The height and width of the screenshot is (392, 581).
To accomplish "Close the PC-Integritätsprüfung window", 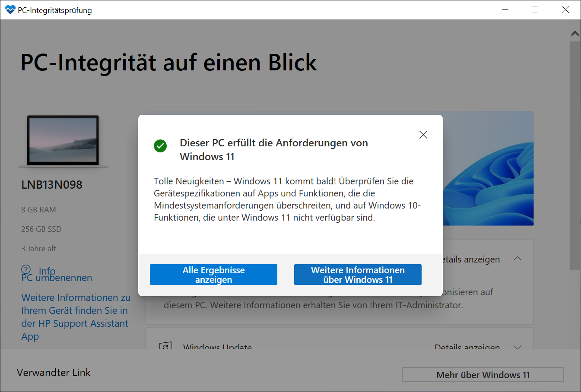I will [565, 10].
